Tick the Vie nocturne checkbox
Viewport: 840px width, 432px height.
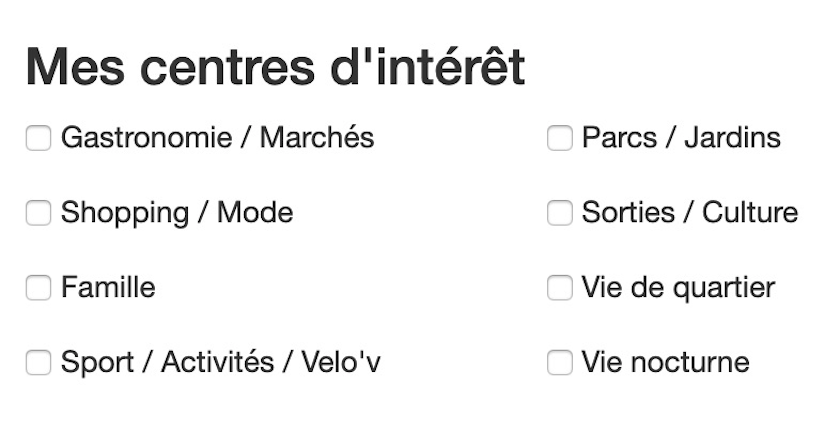point(560,362)
